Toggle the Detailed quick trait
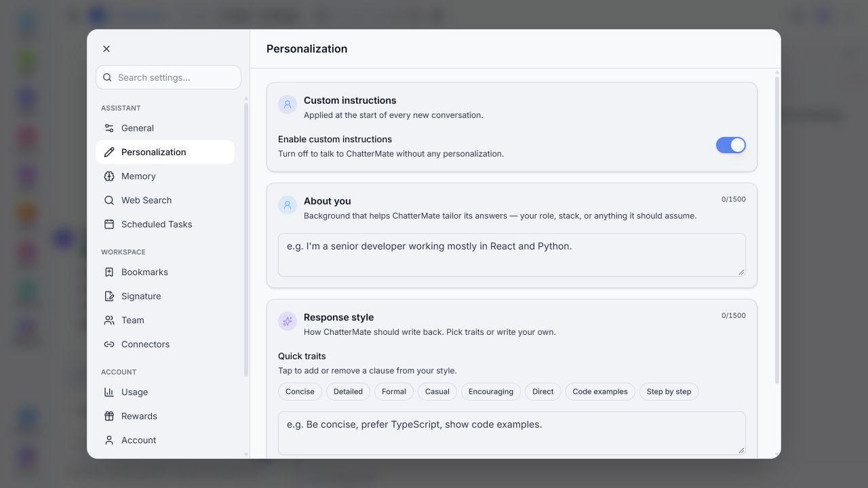This screenshot has height=488, width=868. coord(349,392)
